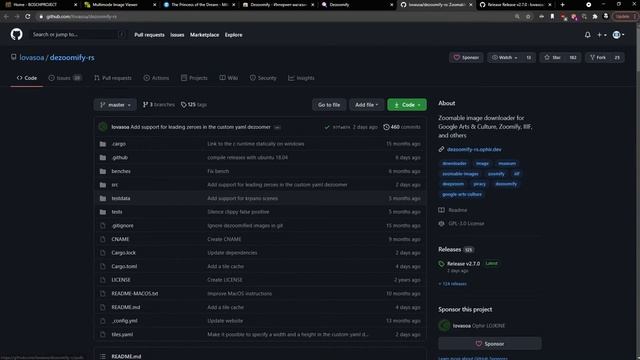Open the user avatar menu
The width and height of the screenshot is (640, 360).
click(618, 35)
